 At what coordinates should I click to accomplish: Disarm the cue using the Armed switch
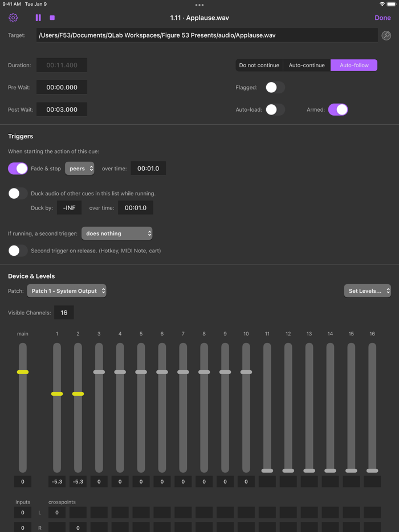pyautogui.click(x=338, y=109)
